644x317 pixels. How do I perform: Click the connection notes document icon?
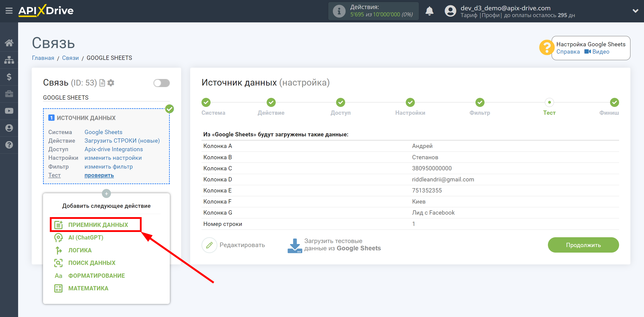pyautogui.click(x=102, y=83)
